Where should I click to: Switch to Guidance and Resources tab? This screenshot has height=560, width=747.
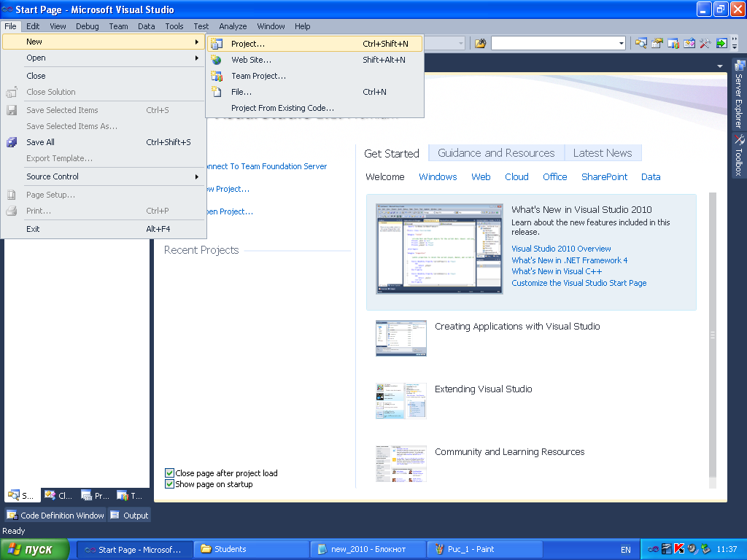click(x=496, y=153)
